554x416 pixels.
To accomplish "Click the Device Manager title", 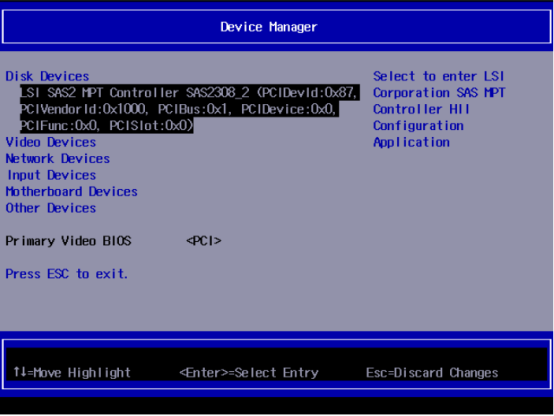I will click(269, 27).
